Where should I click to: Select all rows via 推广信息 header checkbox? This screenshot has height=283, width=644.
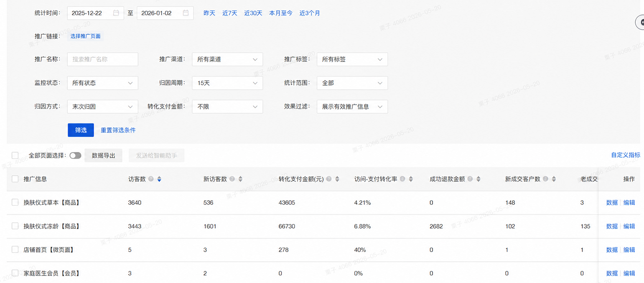click(15, 179)
